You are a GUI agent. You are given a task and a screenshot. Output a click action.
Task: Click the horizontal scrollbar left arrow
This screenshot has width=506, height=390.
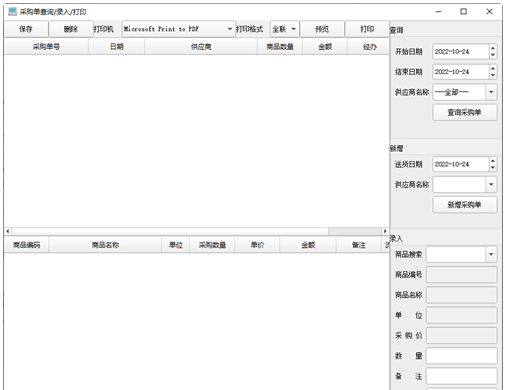(8, 231)
